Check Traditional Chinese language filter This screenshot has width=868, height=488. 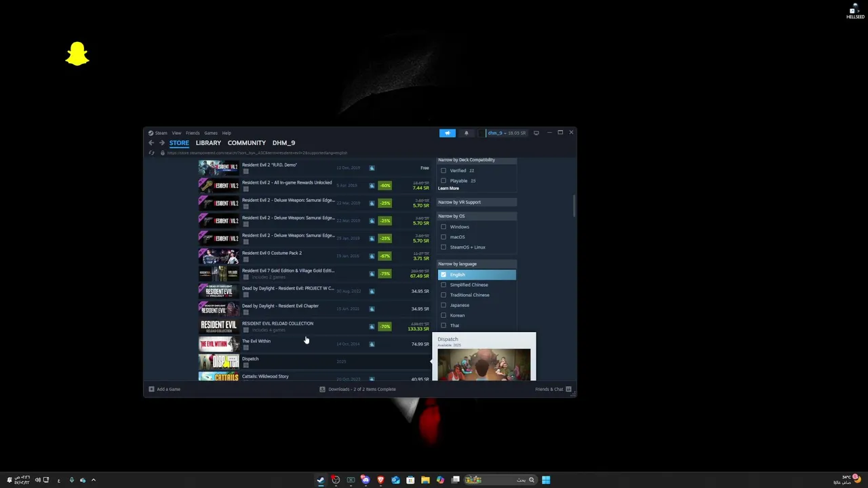point(443,295)
